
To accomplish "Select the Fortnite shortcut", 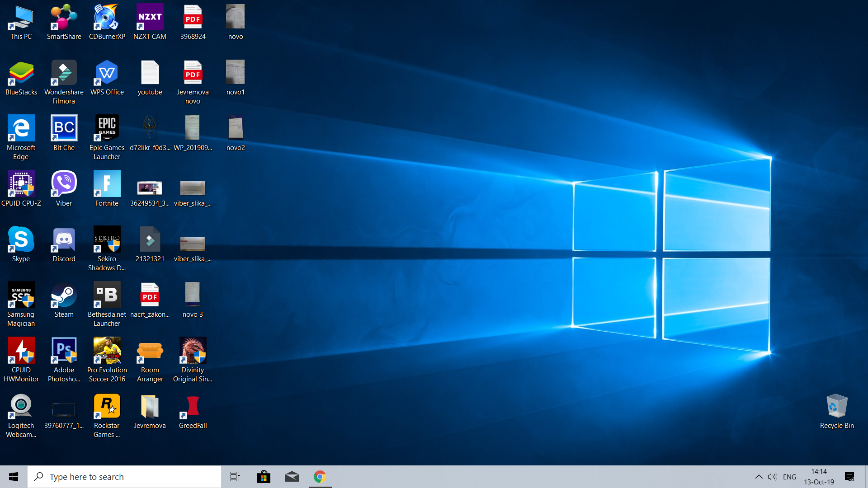I will (x=107, y=189).
